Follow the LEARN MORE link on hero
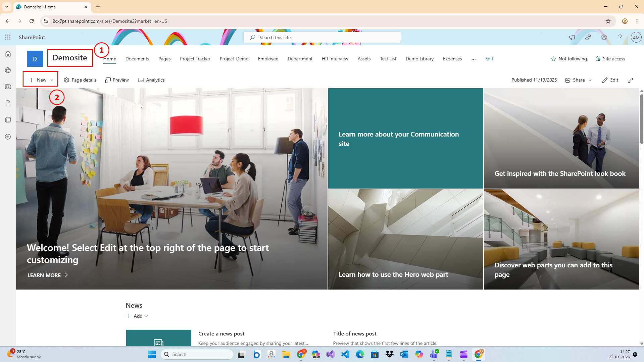 [48, 275]
